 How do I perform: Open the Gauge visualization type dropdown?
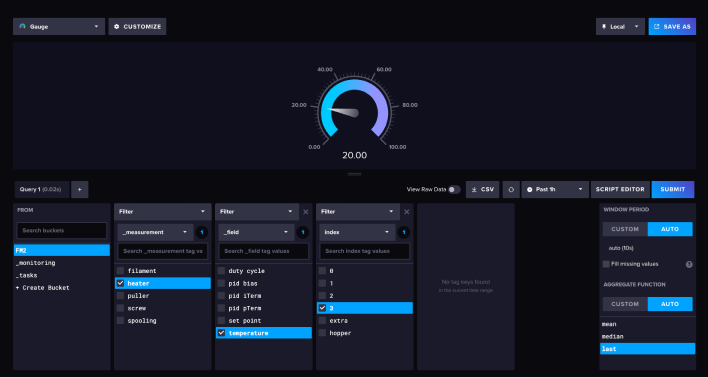point(59,27)
